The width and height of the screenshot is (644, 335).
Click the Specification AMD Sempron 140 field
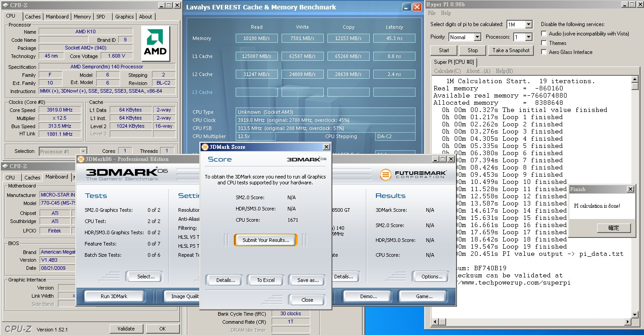tap(107, 67)
